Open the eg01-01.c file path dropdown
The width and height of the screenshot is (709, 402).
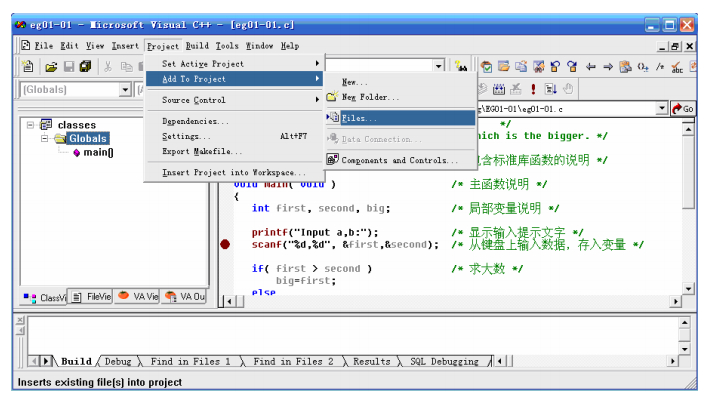tap(662, 108)
